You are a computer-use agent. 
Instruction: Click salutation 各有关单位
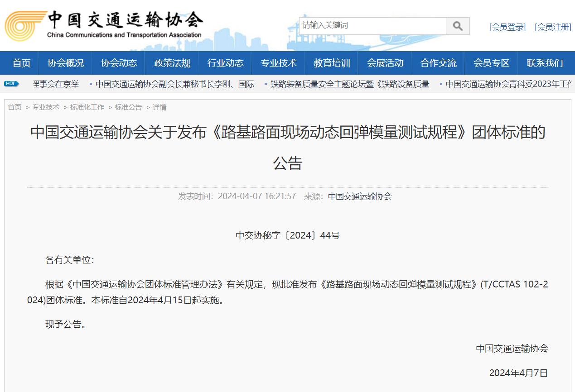pyautogui.click(x=70, y=260)
